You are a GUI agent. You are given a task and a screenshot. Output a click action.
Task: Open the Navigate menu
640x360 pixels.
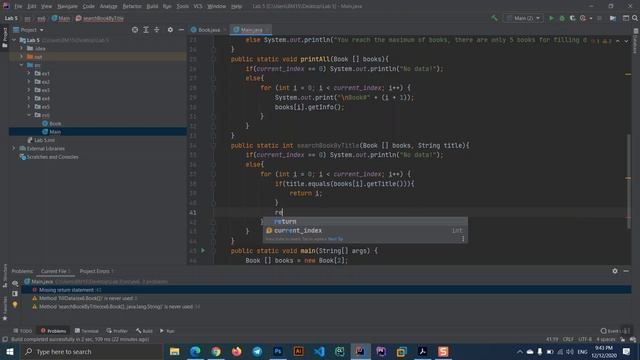[67, 6]
